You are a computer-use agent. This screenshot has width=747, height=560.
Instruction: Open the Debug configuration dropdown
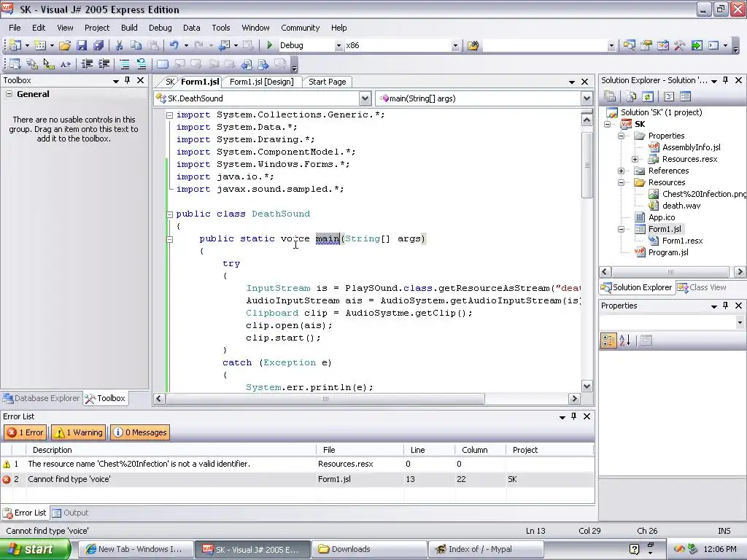pyautogui.click(x=338, y=45)
